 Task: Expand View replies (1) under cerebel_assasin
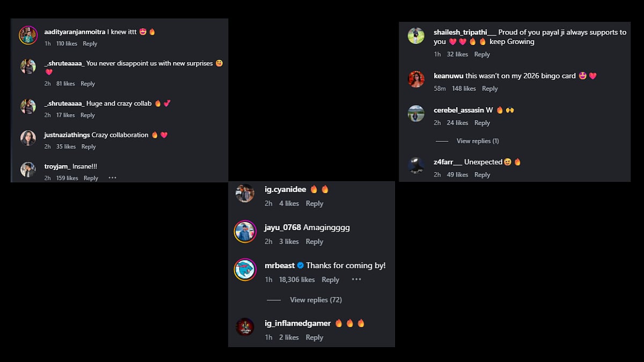[x=478, y=141]
